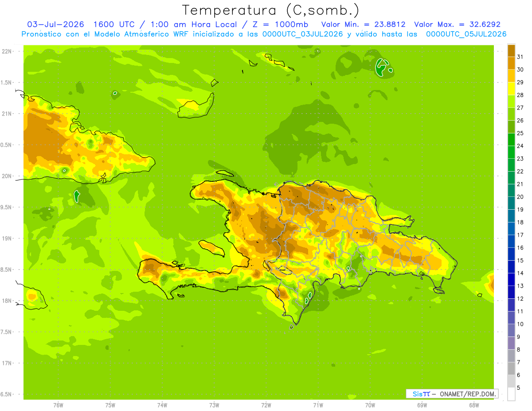532x411 pixels.
Task: Click the '22N' latitude axis label
Action: [6, 51]
